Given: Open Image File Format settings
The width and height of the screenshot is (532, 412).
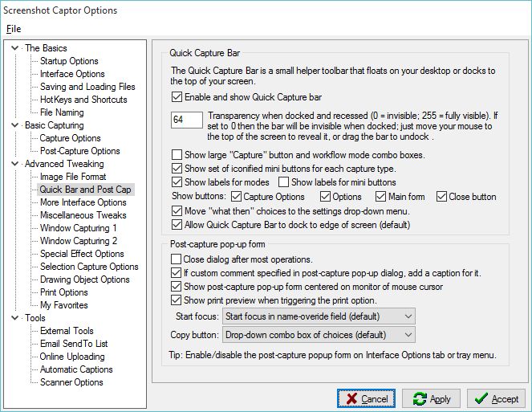Looking at the screenshot, I should click(73, 177).
